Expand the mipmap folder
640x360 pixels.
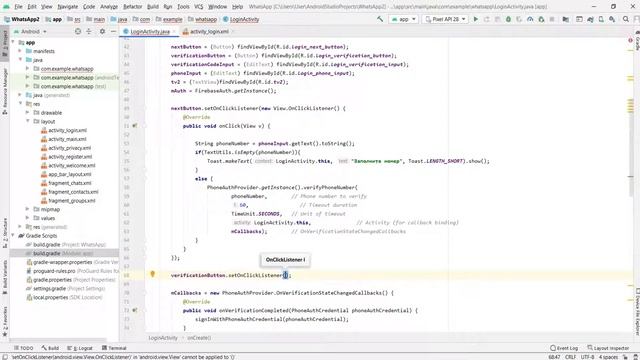pyautogui.click(x=28, y=209)
